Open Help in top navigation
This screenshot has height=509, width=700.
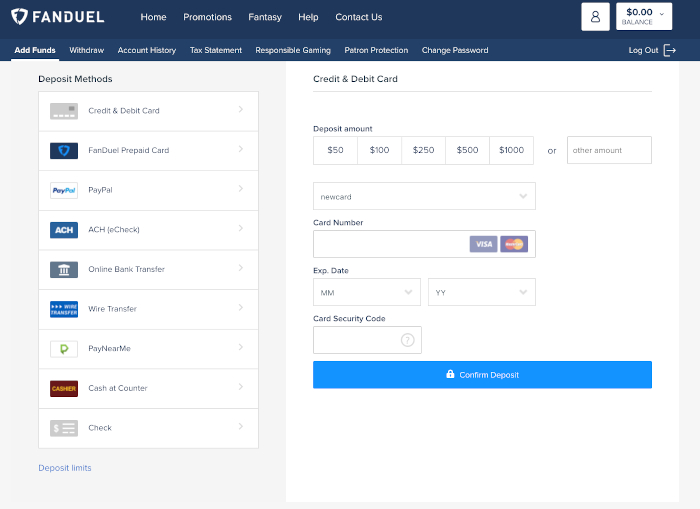coord(308,17)
